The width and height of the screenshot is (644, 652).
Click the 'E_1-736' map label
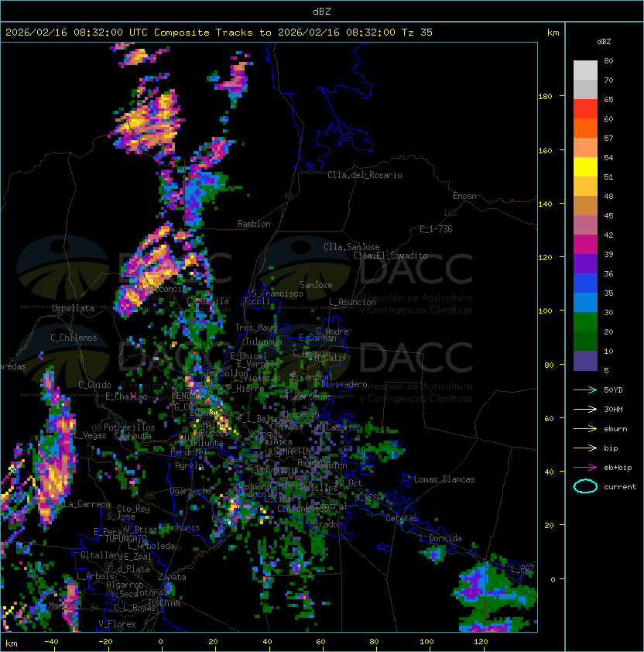[x=436, y=229]
